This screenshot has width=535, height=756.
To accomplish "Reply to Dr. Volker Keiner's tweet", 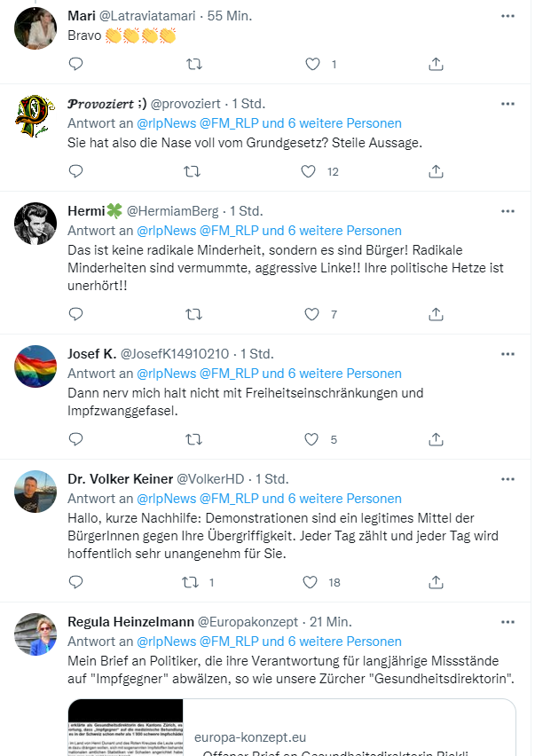I will pos(76,582).
